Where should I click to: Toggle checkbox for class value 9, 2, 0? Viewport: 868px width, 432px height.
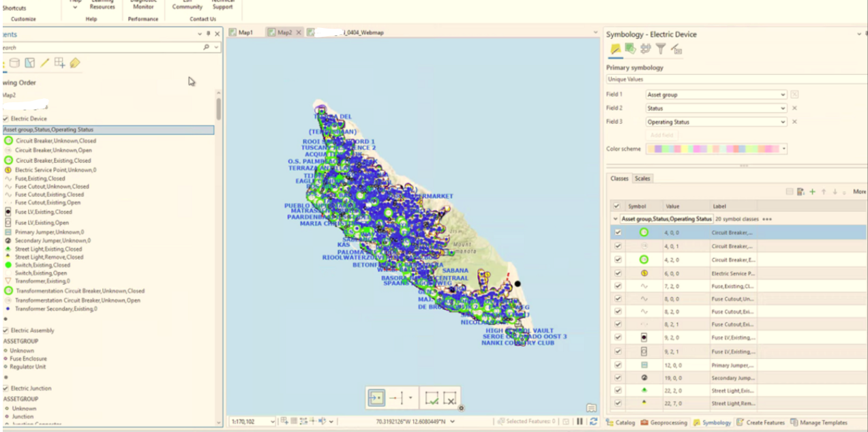tap(618, 337)
